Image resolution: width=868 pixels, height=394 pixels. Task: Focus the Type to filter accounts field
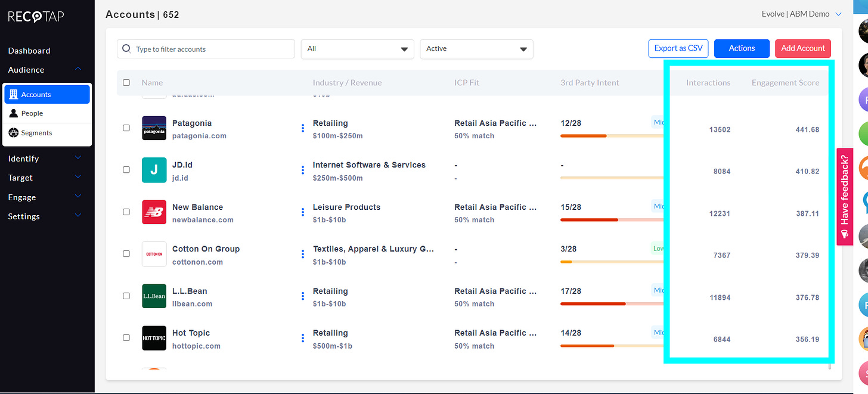pos(206,49)
